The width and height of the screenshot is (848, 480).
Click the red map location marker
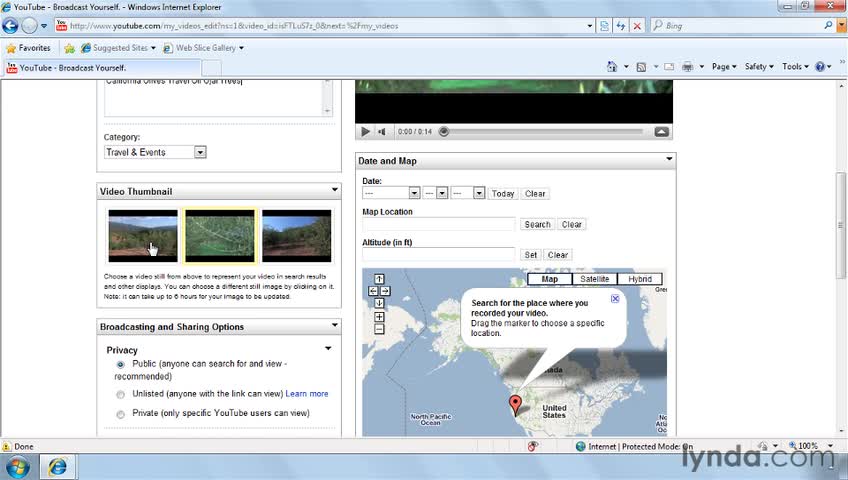515,404
